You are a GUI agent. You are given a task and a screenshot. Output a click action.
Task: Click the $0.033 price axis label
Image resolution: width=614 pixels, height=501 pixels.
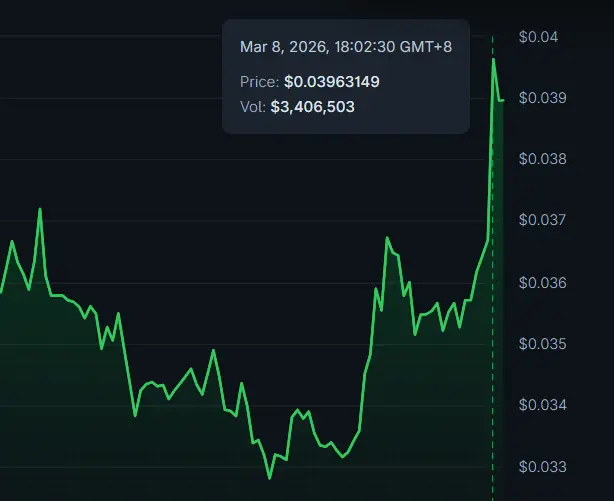coord(542,467)
